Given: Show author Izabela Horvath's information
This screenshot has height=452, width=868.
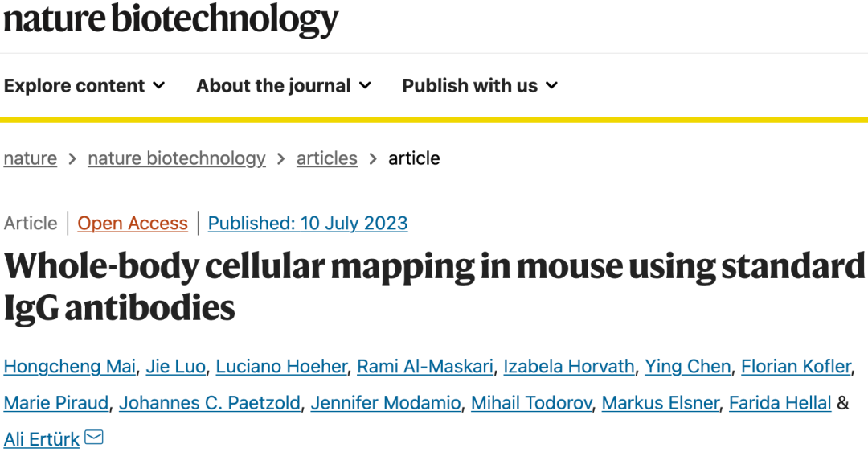Looking at the screenshot, I should [x=569, y=367].
